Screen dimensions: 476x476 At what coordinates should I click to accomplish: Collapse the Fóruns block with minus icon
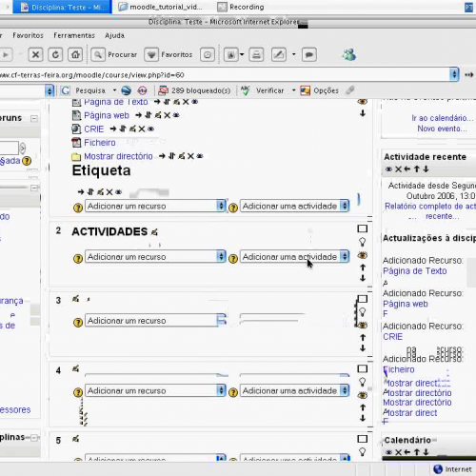[34, 119]
